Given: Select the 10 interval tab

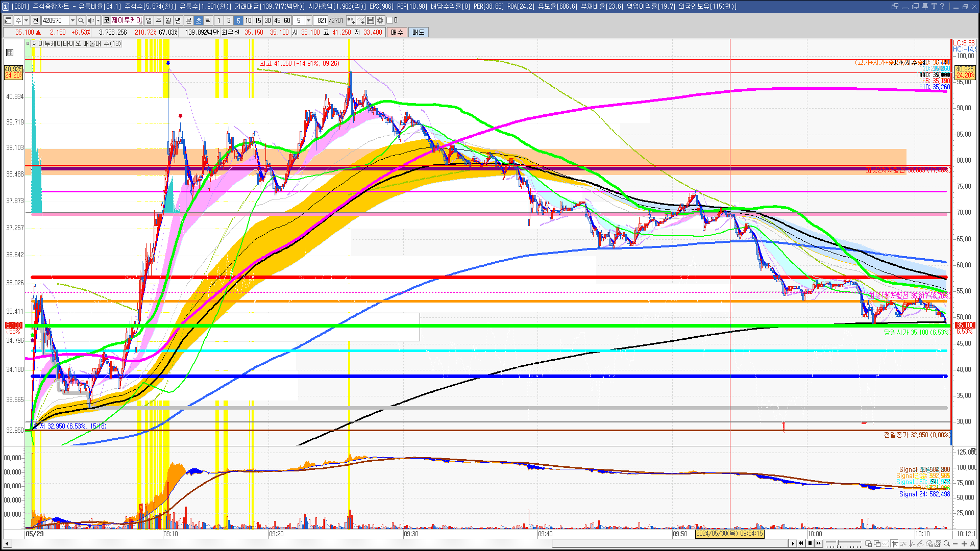Looking at the screenshot, I should [248, 20].
